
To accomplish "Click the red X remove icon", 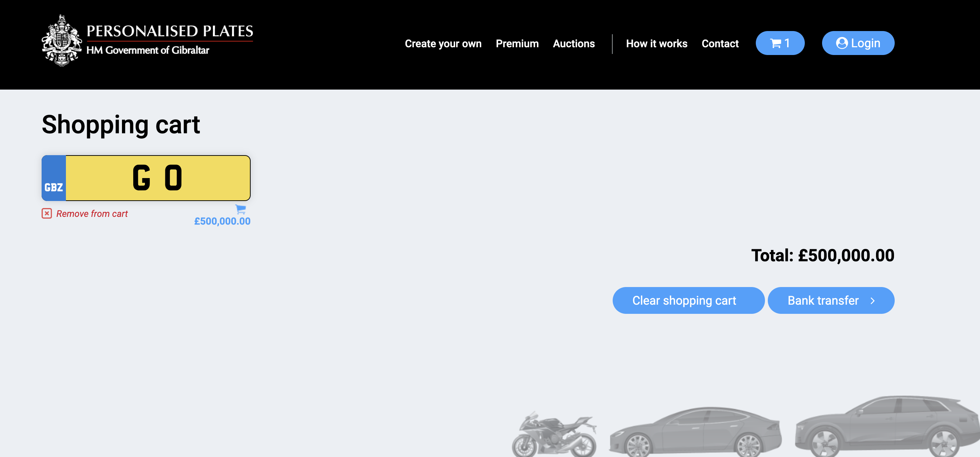I will [x=47, y=213].
